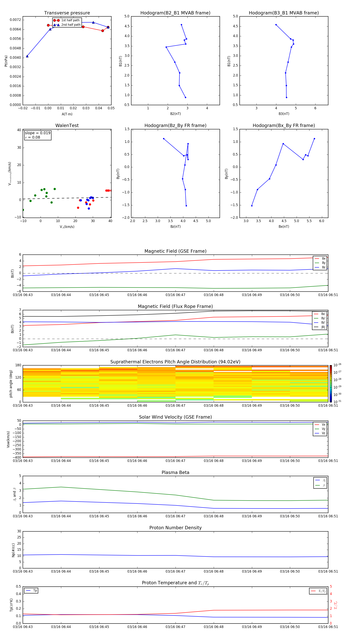Click the pitch angle (deg) y-axis label
The image size is (351, 644).
coord(11,384)
